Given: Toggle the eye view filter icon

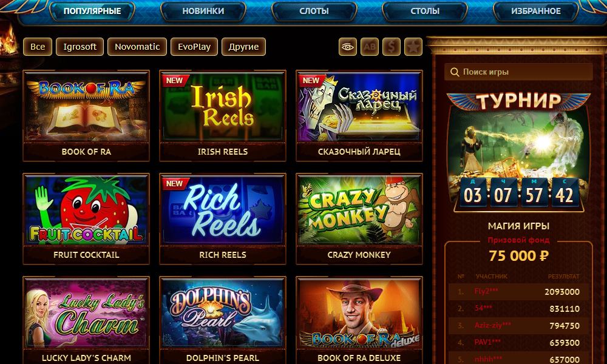Looking at the screenshot, I should [348, 47].
